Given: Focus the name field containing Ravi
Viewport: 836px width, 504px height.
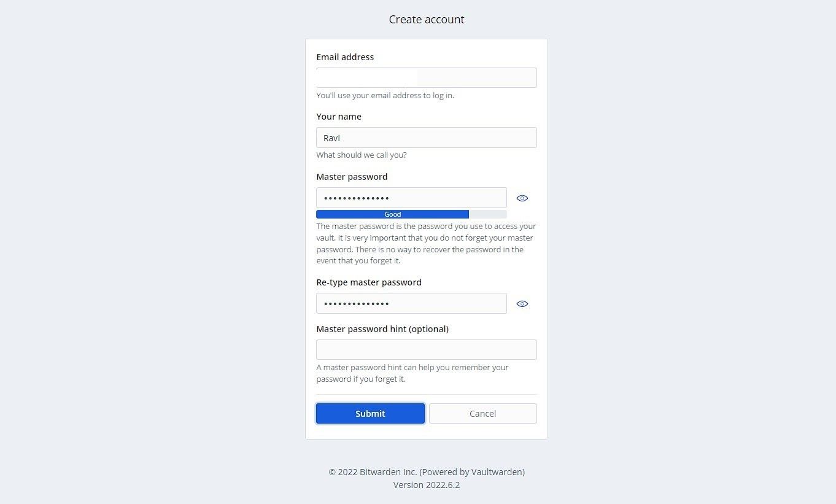Looking at the screenshot, I should 426,138.
